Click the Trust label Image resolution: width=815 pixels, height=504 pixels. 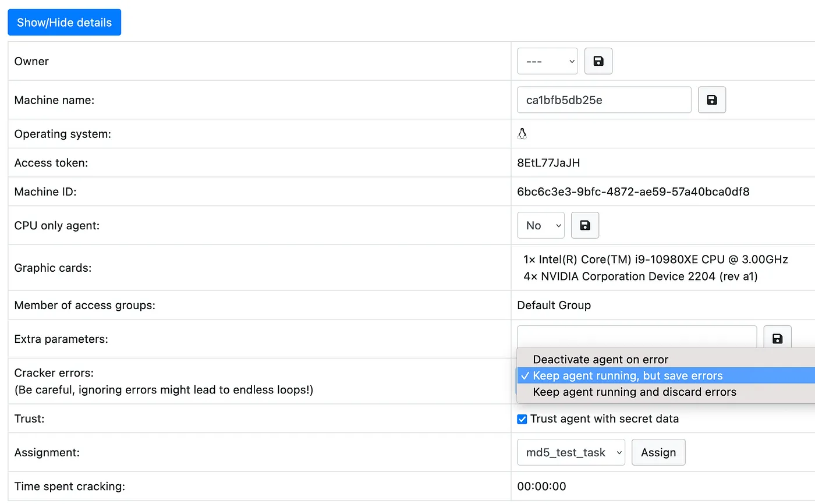(x=29, y=418)
